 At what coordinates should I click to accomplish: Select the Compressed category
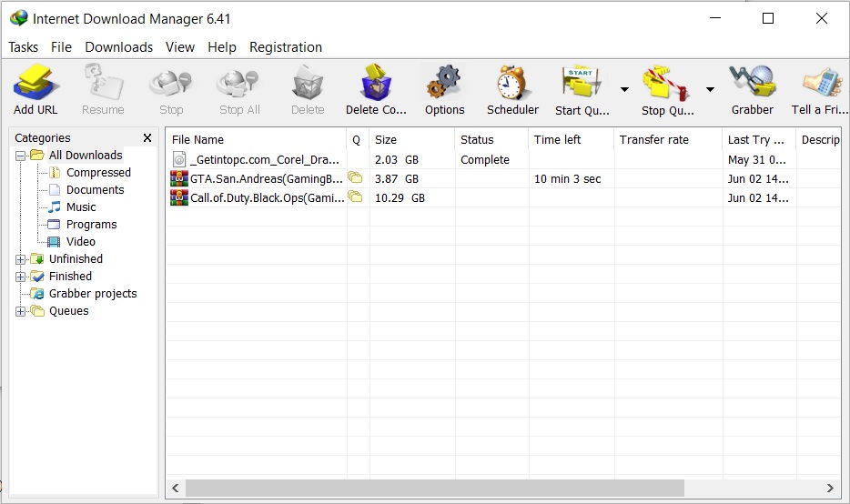click(98, 172)
